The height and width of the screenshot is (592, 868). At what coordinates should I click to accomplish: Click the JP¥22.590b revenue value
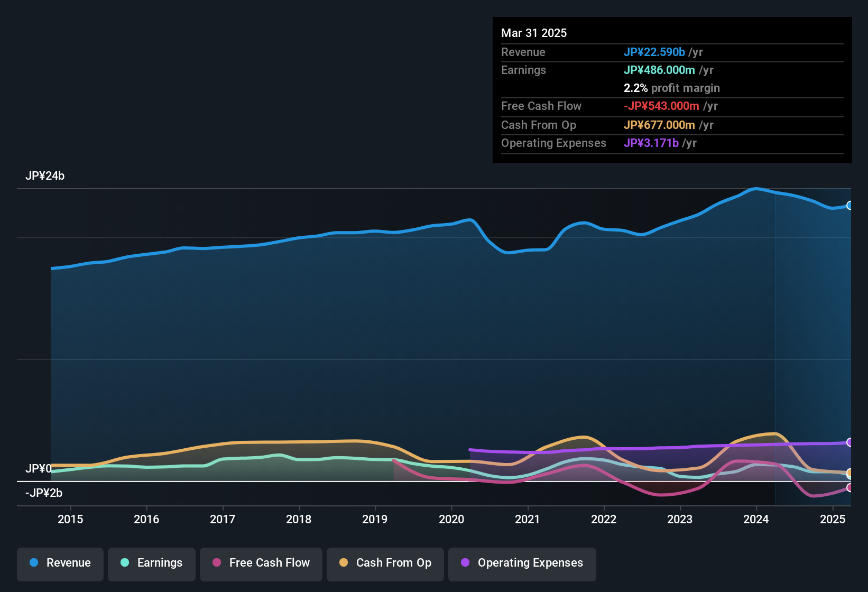[654, 52]
